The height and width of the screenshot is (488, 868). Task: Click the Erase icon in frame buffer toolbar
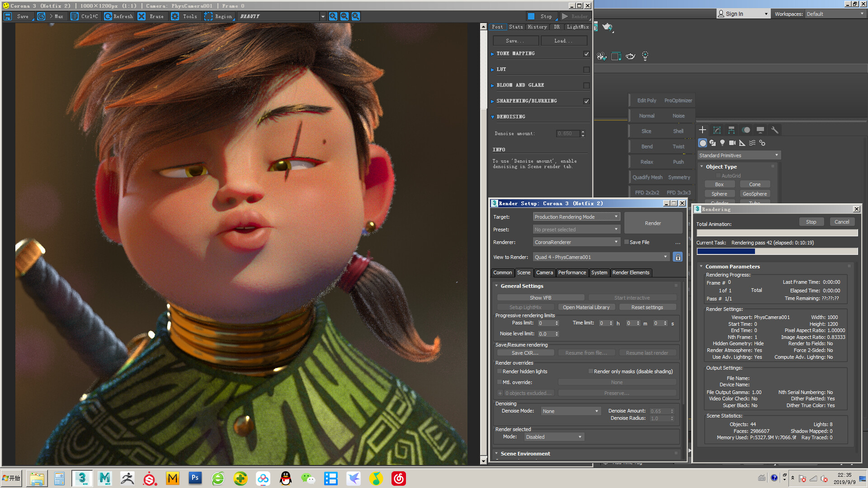pos(142,16)
